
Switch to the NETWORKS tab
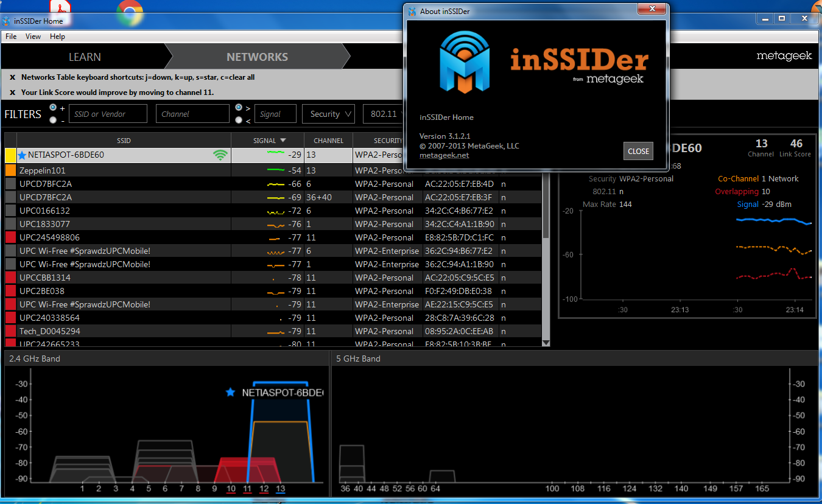(257, 57)
